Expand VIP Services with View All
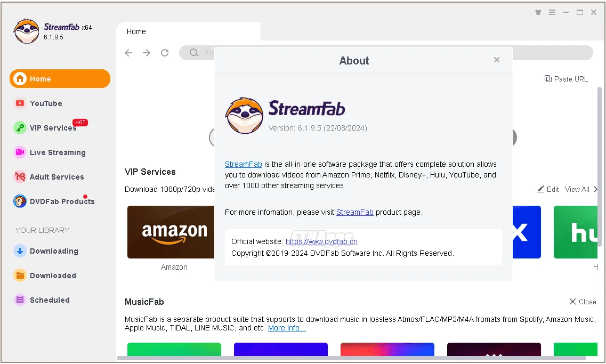The width and height of the screenshot is (606, 364). click(577, 189)
